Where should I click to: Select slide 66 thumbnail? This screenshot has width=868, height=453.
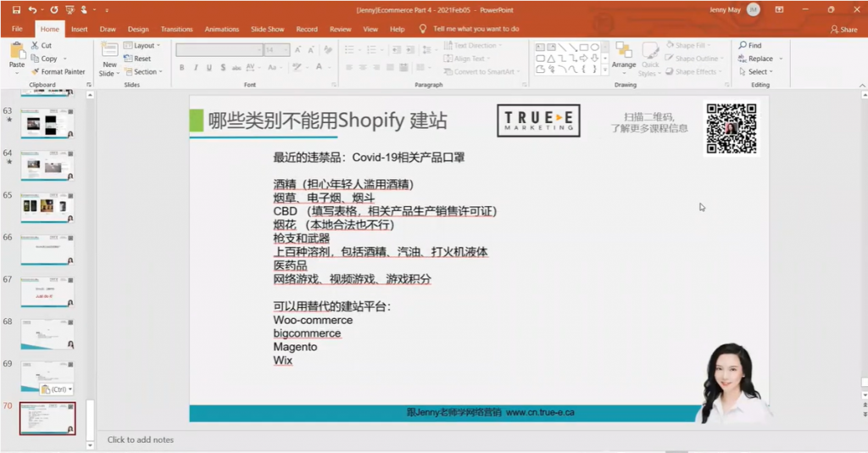point(47,250)
